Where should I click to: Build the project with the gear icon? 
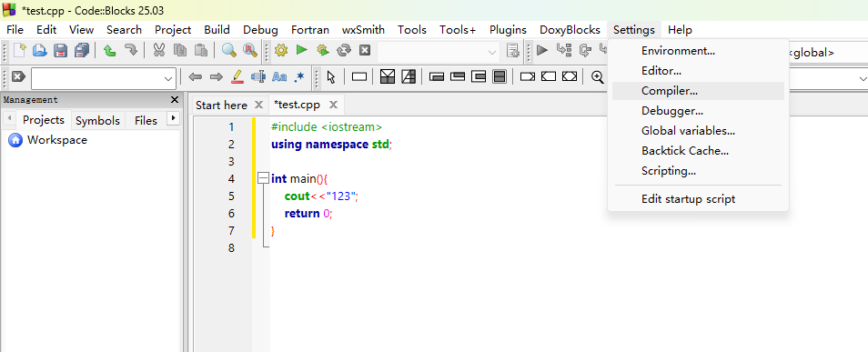pyautogui.click(x=281, y=50)
